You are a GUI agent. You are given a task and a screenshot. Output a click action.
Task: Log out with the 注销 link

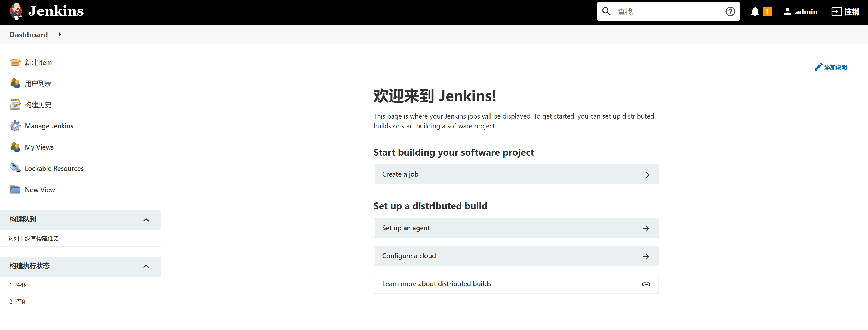coord(851,12)
